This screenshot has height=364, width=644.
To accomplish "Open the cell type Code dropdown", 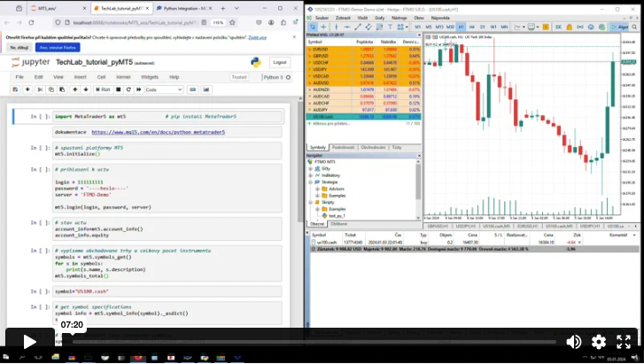I will [x=164, y=89].
